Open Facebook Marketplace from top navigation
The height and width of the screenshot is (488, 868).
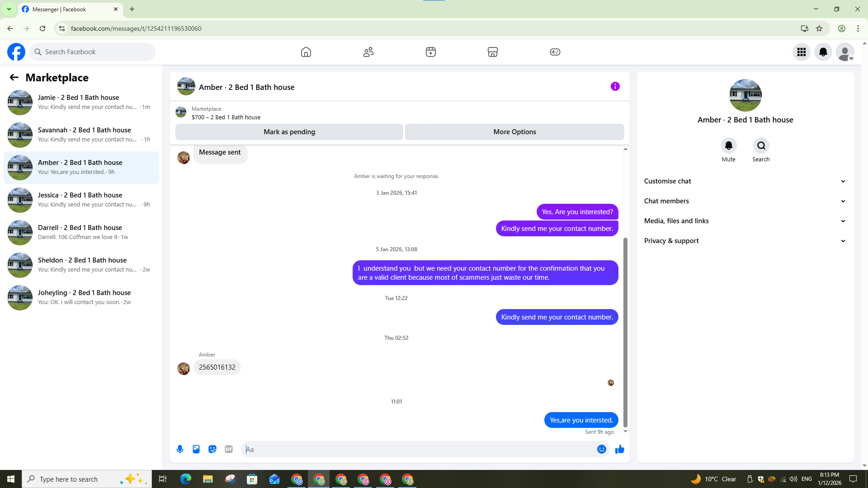point(492,52)
